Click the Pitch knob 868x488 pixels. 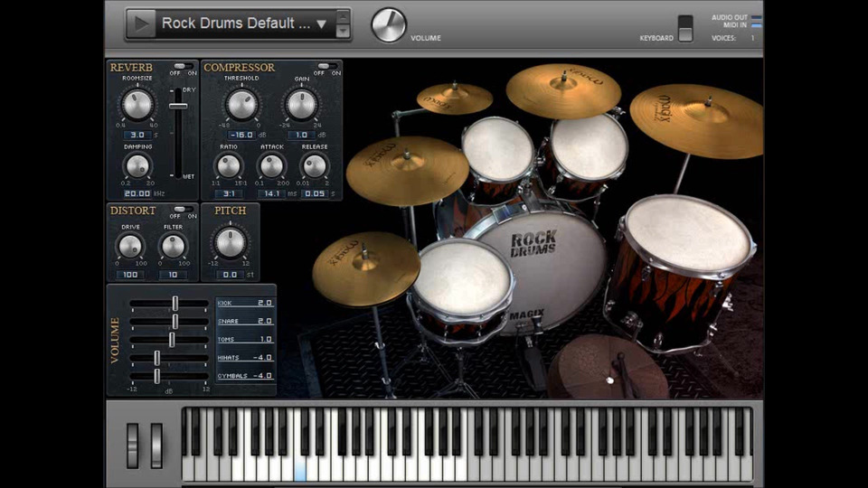(230, 242)
